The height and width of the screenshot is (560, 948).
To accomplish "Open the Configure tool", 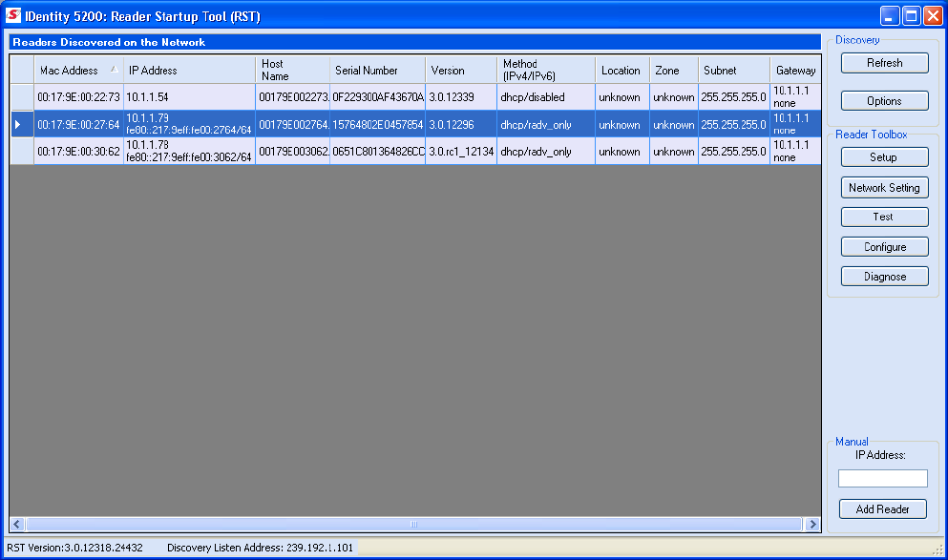I will [885, 247].
